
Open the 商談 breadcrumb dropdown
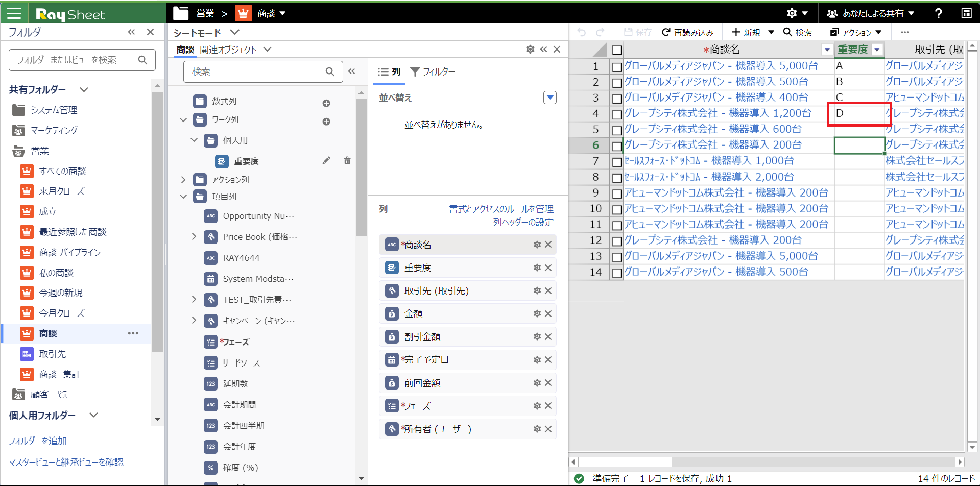pos(282,13)
